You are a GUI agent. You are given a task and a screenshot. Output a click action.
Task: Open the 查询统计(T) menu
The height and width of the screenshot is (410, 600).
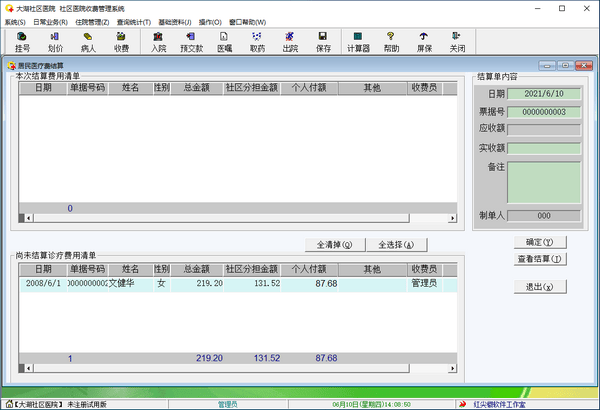pos(134,21)
